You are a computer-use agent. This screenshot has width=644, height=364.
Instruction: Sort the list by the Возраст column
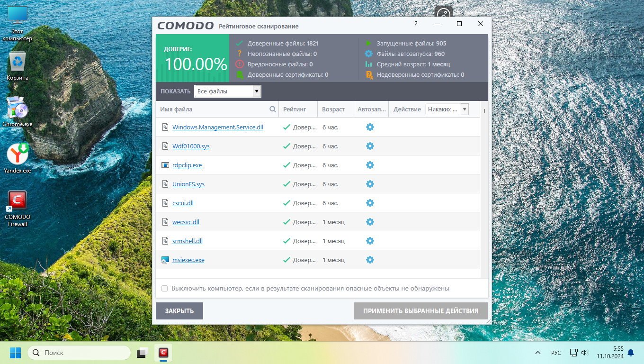click(x=333, y=109)
